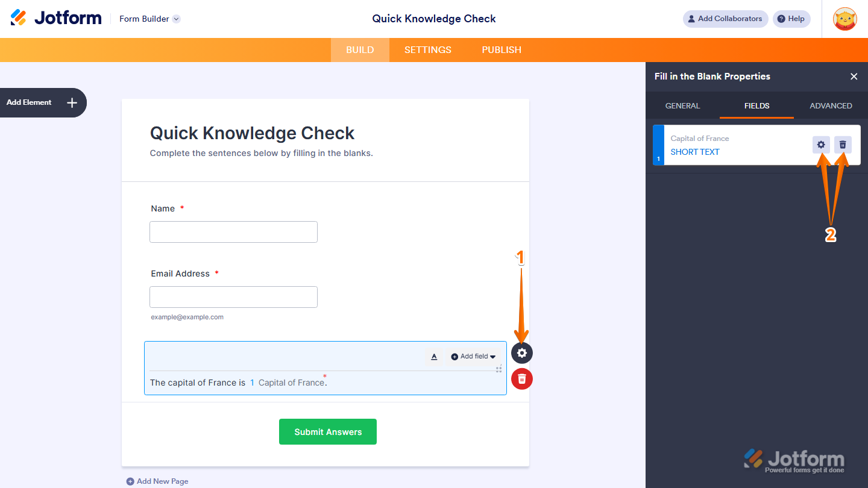Select the Capital of France SHORT TEXT row
Viewport: 868px width, 488px height.
coord(756,145)
